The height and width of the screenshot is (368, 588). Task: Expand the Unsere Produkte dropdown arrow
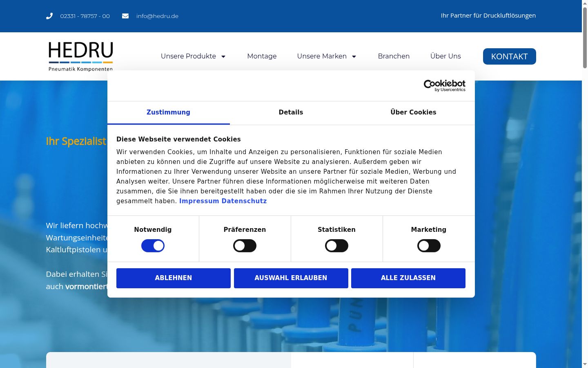pos(223,56)
